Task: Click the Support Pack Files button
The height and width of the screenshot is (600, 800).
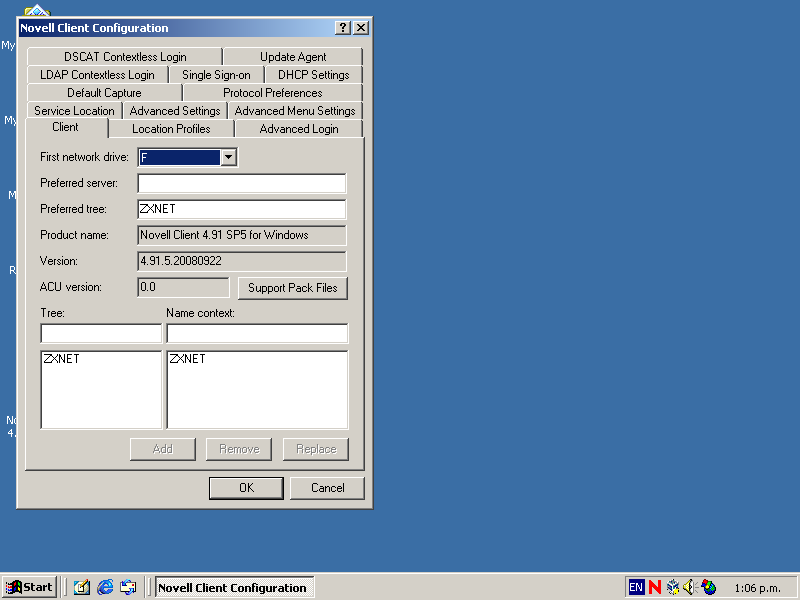Action: pos(293,288)
